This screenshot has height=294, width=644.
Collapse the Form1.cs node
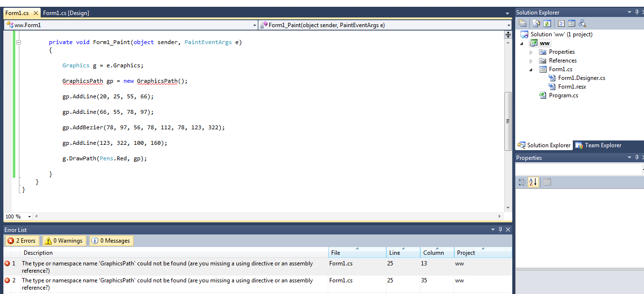pyautogui.click(x=531, y=69)
